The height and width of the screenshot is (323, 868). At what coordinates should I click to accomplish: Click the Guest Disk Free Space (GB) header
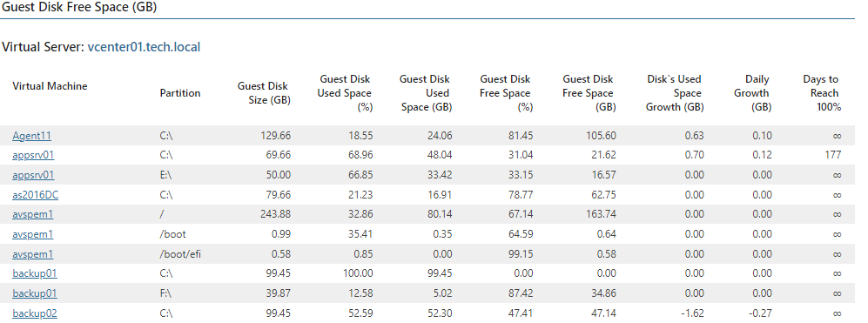click(x=589, y=93)
